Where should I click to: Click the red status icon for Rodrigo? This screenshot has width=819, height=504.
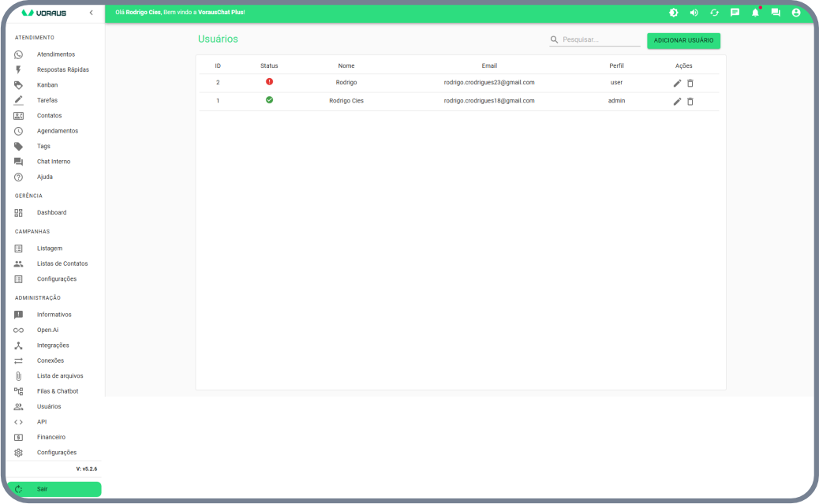tap(269, 82)
